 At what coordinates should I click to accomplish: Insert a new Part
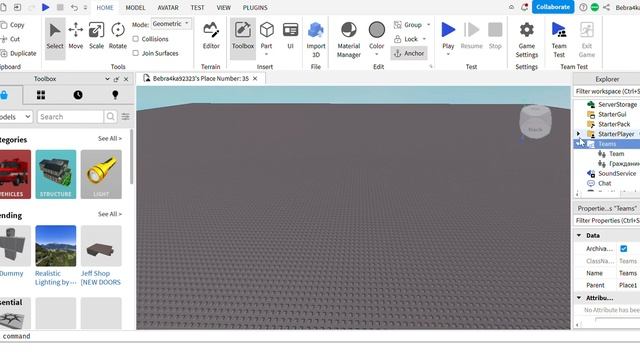pyautogui.click(x=267, y=36)
